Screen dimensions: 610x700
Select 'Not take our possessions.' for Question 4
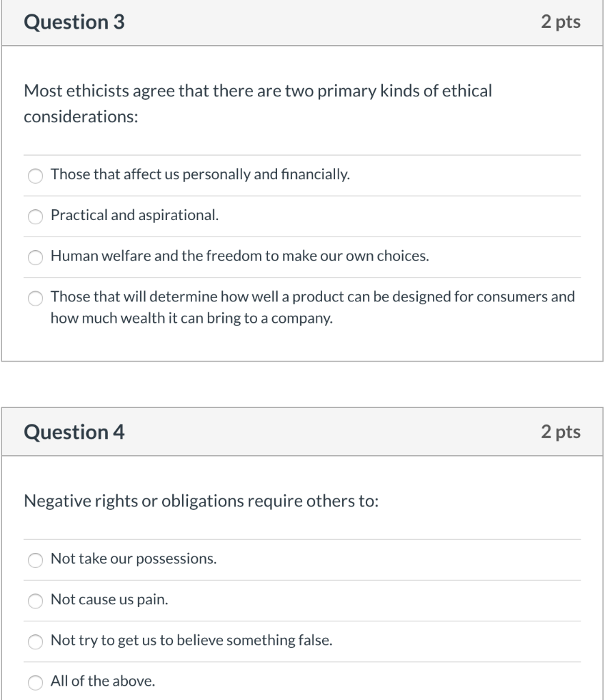point(36,561)
